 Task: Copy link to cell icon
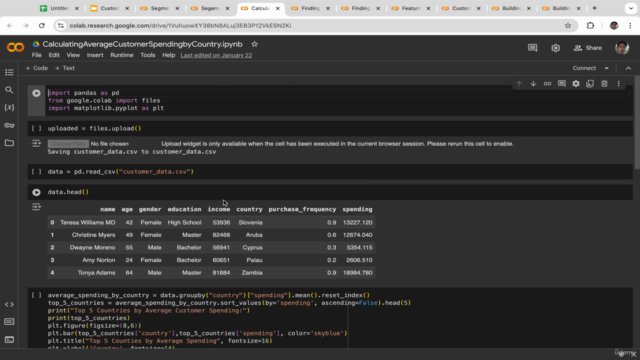click(x=547, y=84)
